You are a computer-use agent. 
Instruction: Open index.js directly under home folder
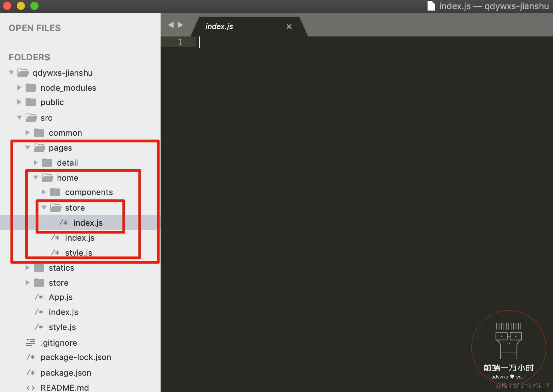click(80, 238)
